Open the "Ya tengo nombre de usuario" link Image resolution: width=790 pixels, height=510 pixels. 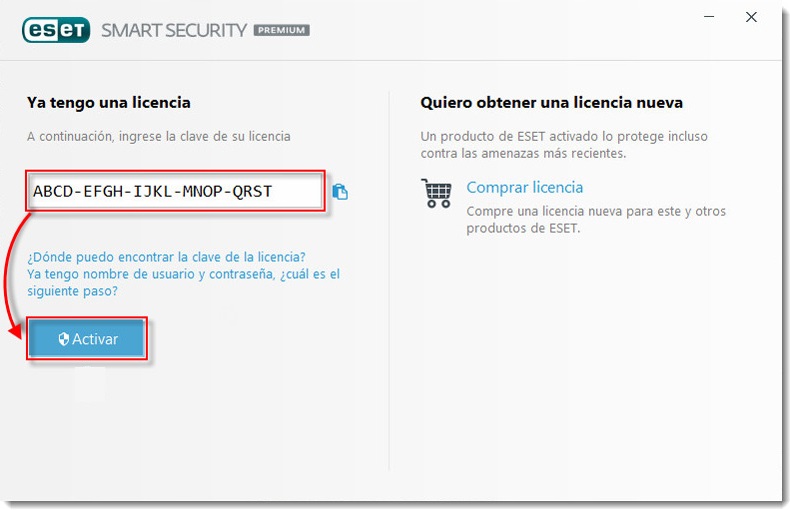click(183, 274)
